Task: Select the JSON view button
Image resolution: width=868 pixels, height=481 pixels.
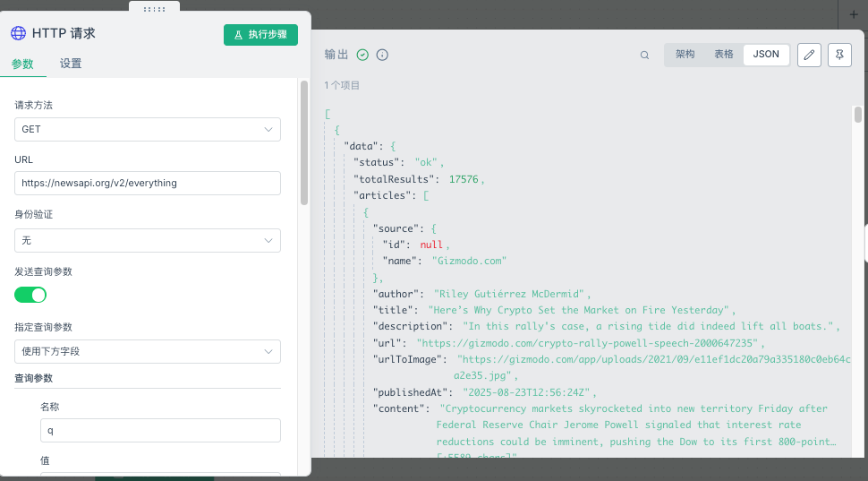Action: tap(766, 55)
